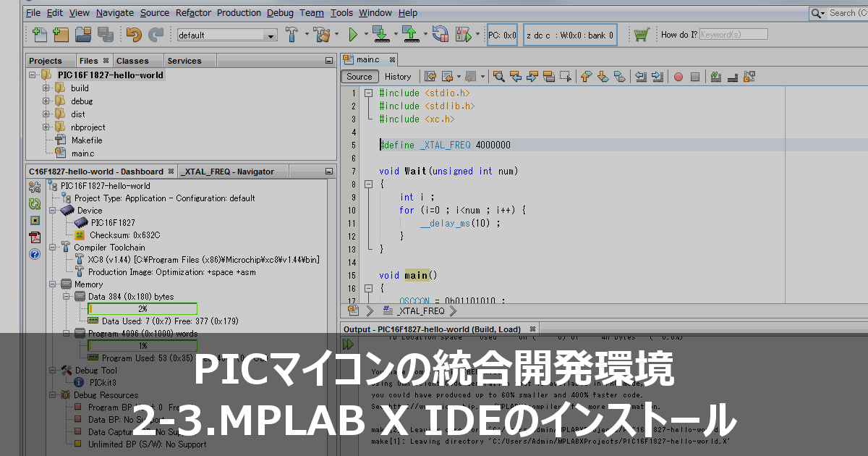Select the main.c editor tab
The image size is (868, 456).
367,59
